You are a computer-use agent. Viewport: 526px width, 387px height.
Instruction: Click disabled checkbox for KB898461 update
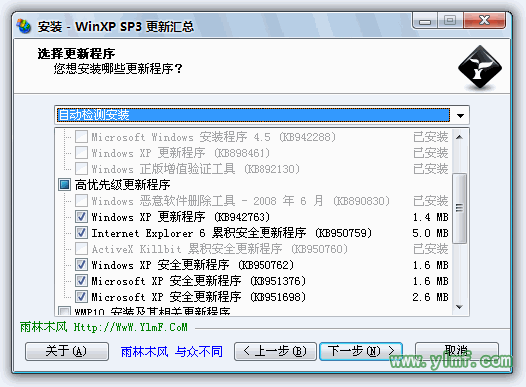click(x=81, y=153)
